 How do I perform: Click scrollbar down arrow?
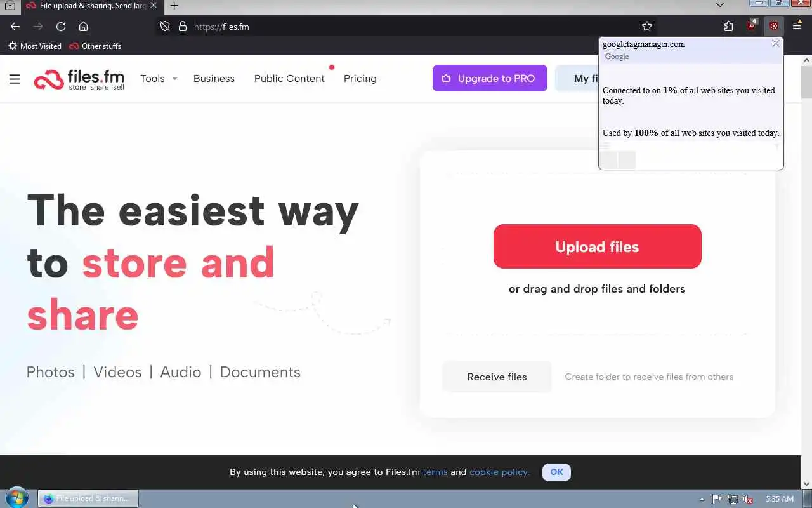(806, 484)
